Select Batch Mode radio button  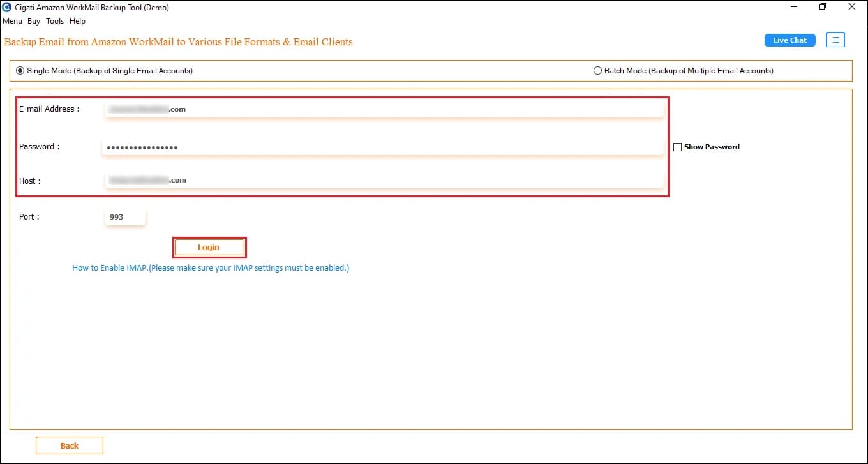(598, 71)
